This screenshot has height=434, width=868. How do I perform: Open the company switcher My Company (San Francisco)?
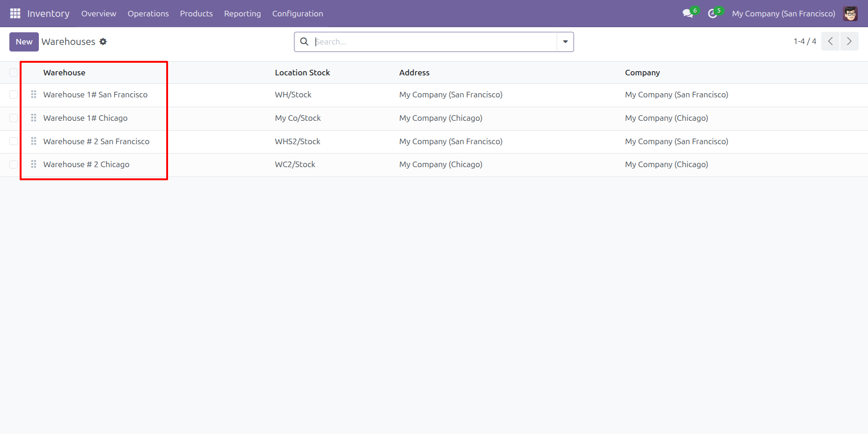click(x=783, y=14)
